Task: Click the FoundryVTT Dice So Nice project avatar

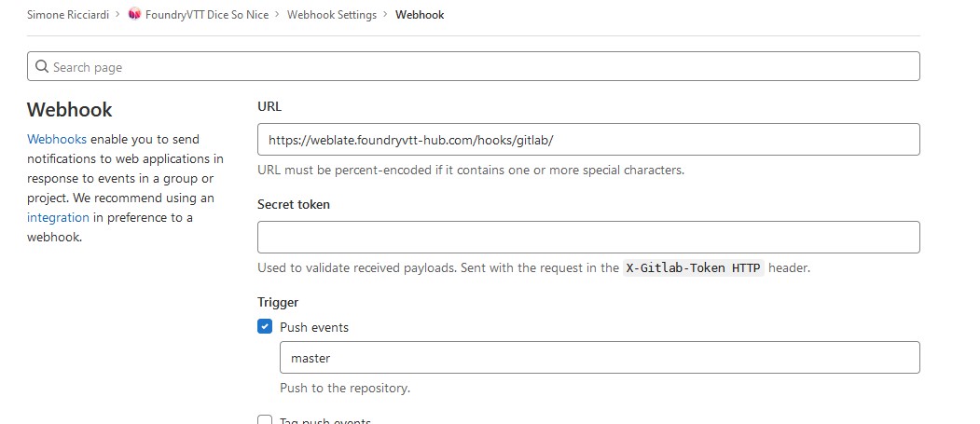Action: tap(134, 14)
